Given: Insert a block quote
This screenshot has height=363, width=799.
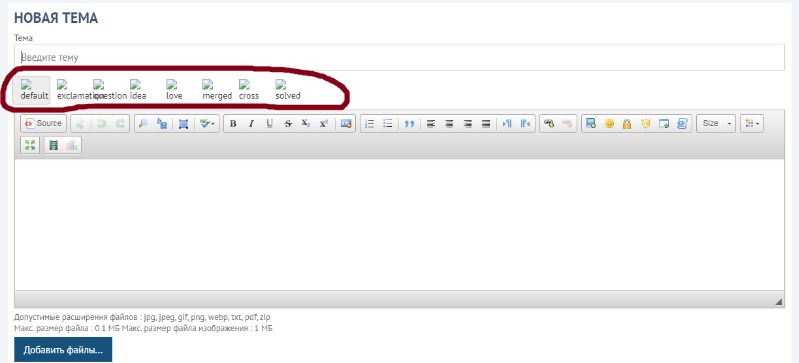Looking at the screenshot, I should coord(409,123).
